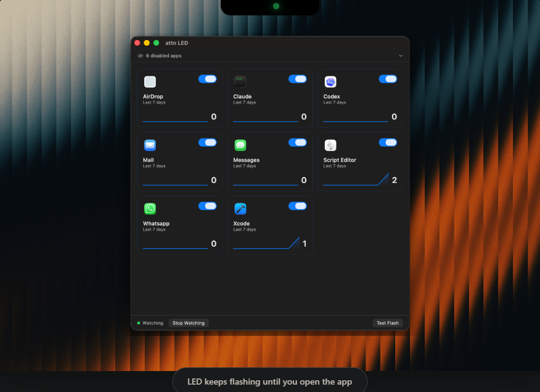Screen dimensions: 540x392
Task: Switch off the Xcode toggle
Action: coord(298,206)
